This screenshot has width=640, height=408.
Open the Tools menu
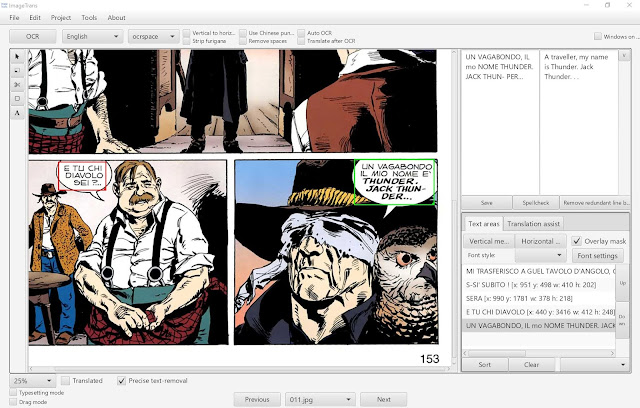point(89,18)
